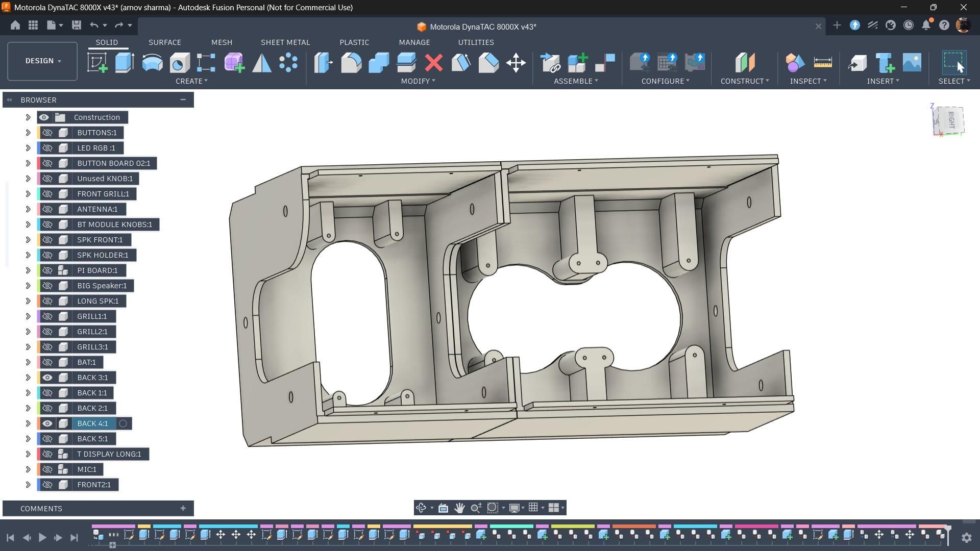Expand the Construction folder
This screenshot has height=551, width=980.
pos(28,117)
